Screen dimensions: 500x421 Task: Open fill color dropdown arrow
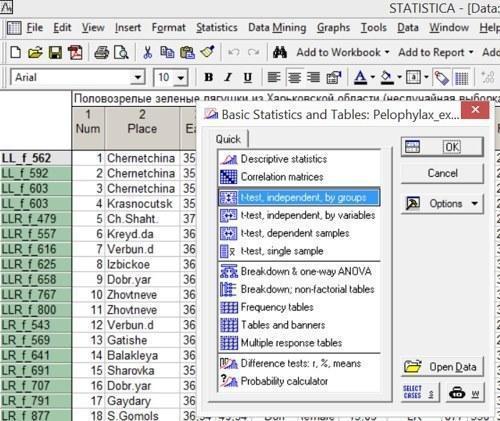tap(400, 78)
